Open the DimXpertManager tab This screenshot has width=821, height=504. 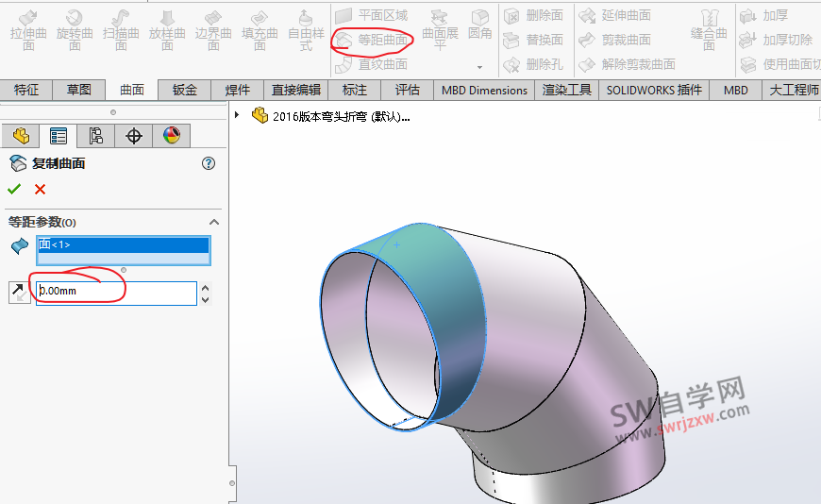[x=133, y=136]
